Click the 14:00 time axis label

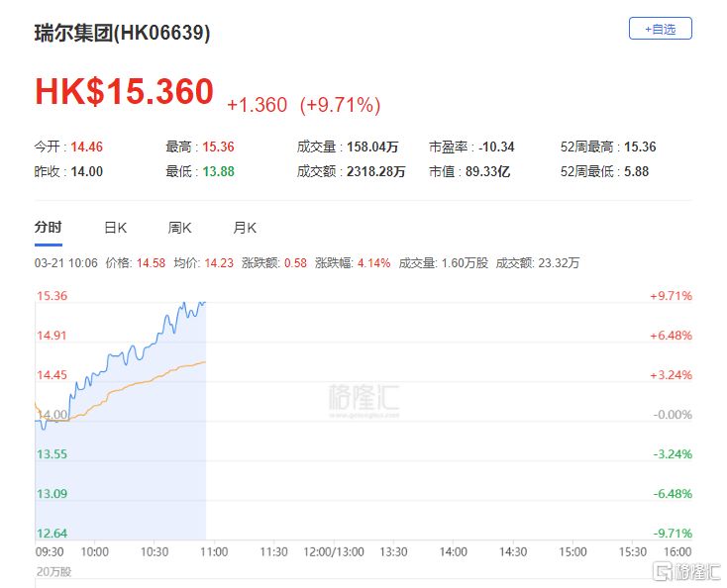click(x=453, y=551)
